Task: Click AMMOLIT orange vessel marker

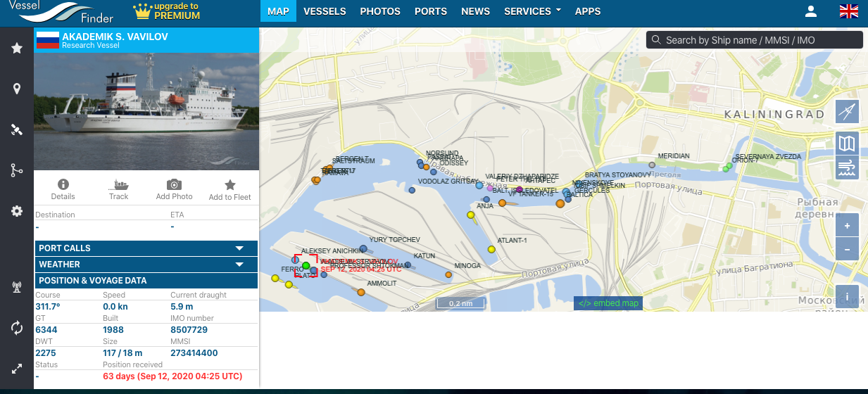Action: [x=360, y=292]
